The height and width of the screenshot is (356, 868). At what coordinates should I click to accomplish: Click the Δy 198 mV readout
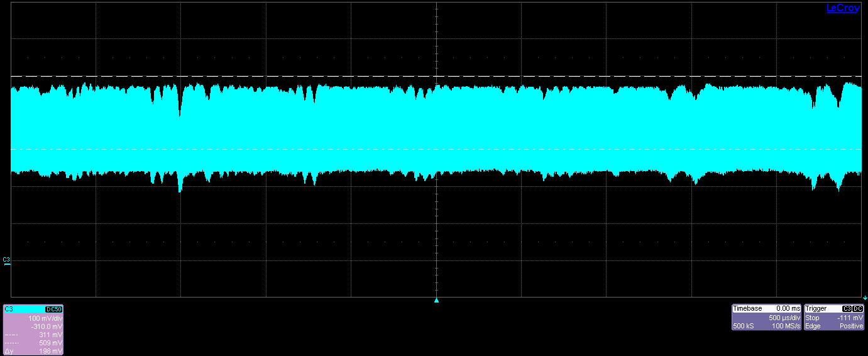(33, 350)
